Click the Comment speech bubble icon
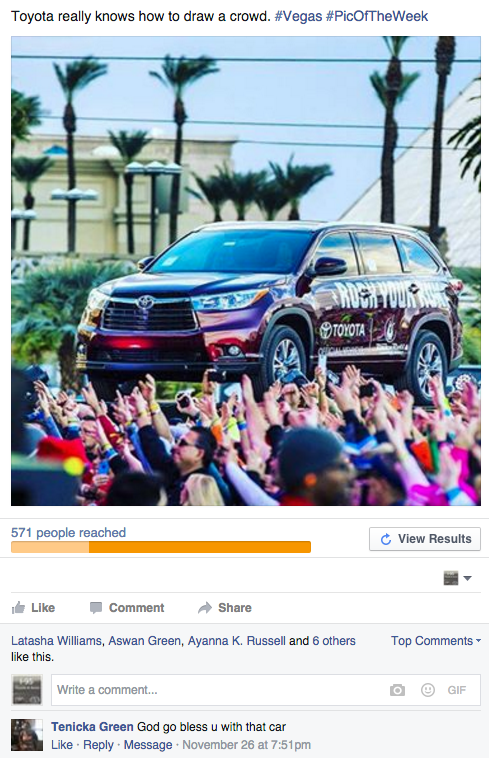This screenshot has width=489, height=758. coord(96,608)
